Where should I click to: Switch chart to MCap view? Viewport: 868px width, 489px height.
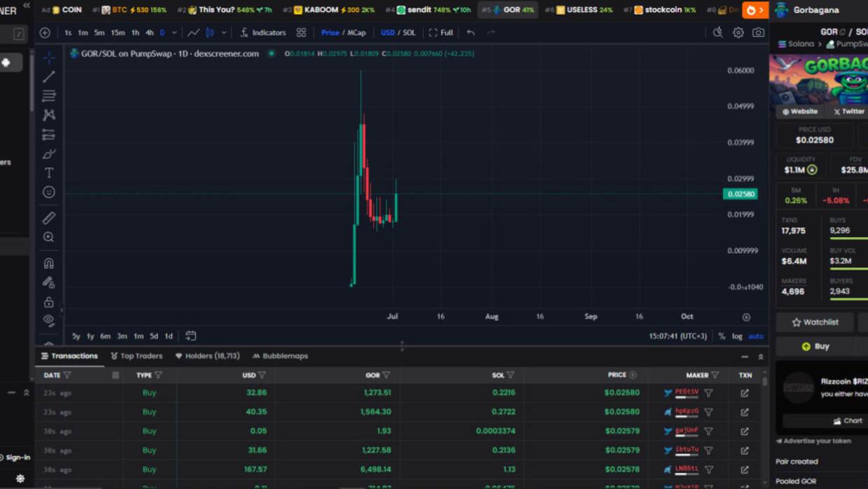356,32
